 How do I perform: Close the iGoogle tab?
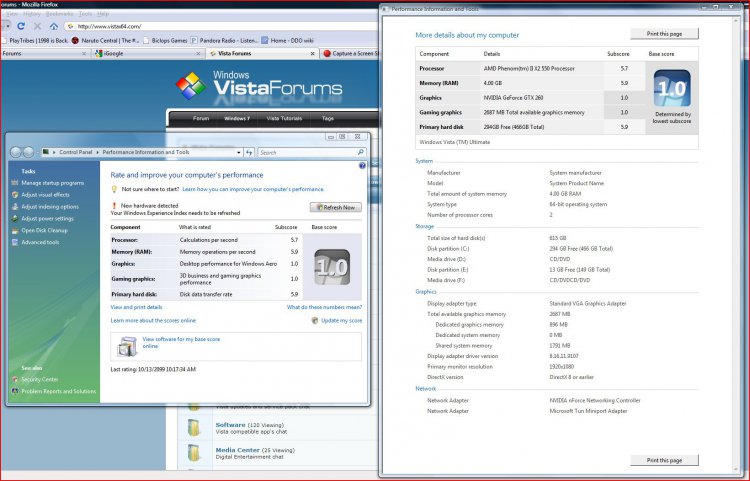point(198,54)
